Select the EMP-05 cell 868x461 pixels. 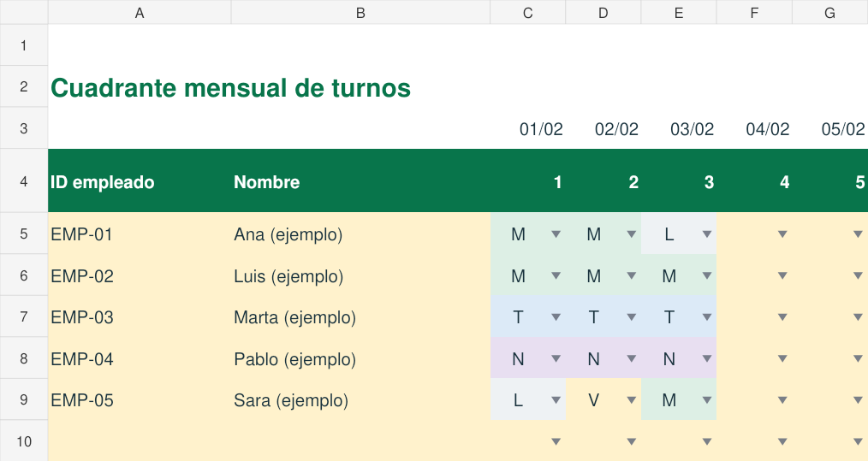(x=140, y=399)
